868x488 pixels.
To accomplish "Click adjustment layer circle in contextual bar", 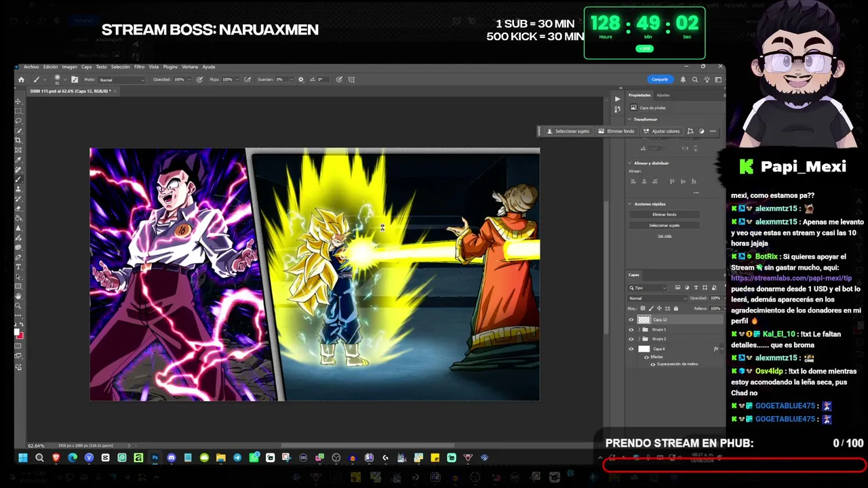I will click(702, 131).
